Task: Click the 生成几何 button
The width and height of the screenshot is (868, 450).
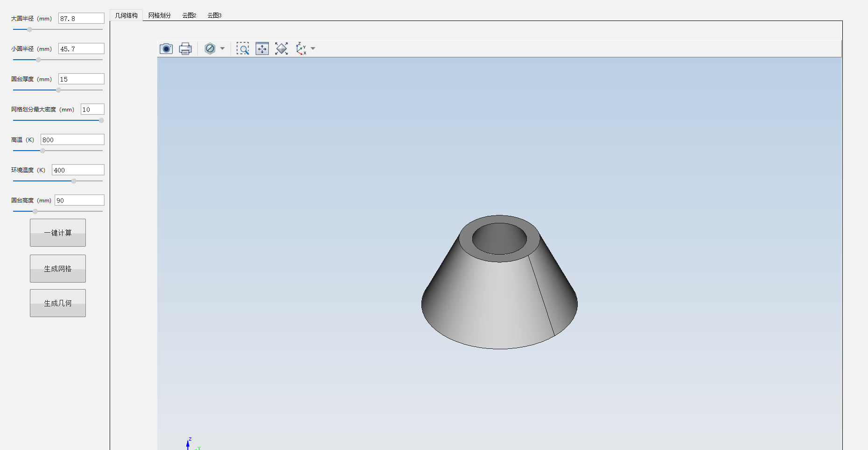Action: click(x=58, y=303)
